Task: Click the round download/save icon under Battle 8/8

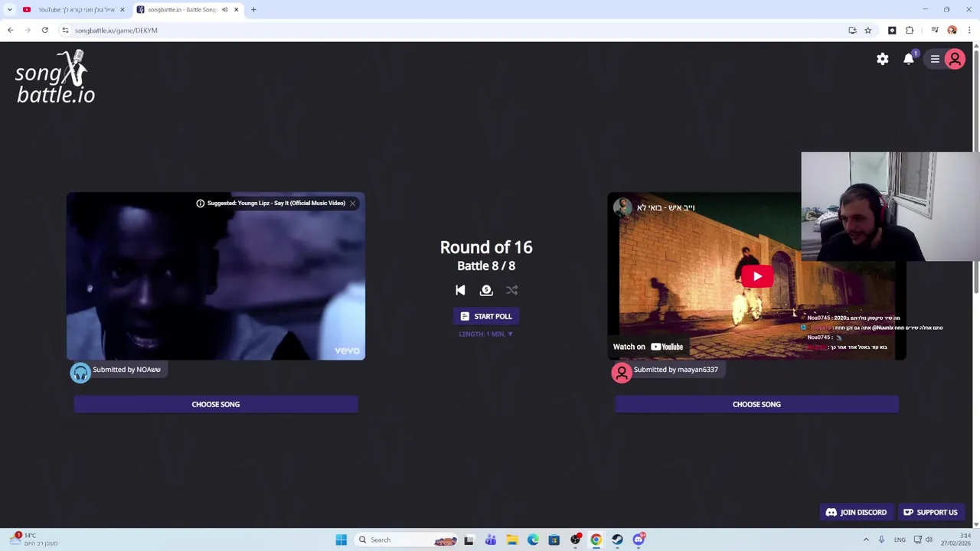Action: (486, 290)
